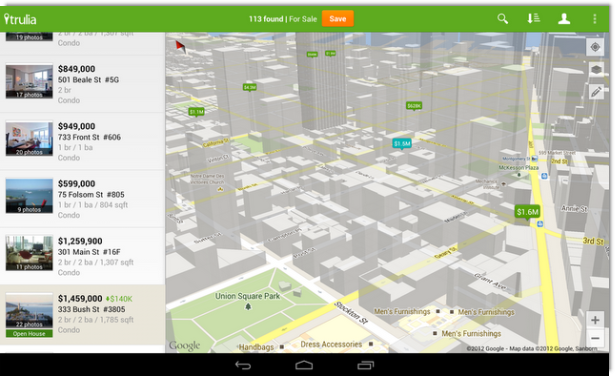Open the sort listings icon
Screen dimensions: 615x376
(x=533, y=18)
